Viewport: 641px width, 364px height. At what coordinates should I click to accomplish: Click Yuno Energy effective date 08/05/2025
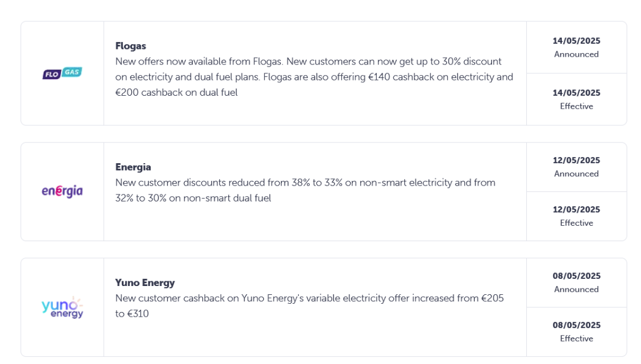[577, 325]
